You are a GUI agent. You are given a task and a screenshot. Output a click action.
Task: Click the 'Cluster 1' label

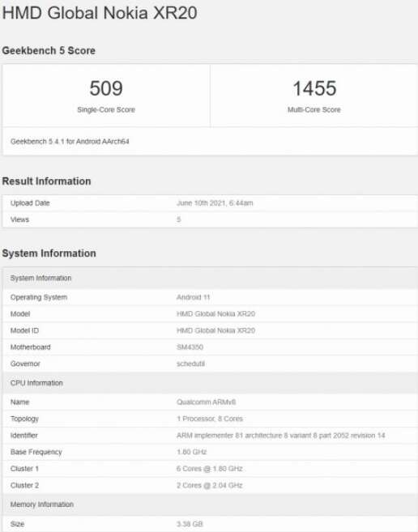24,469
